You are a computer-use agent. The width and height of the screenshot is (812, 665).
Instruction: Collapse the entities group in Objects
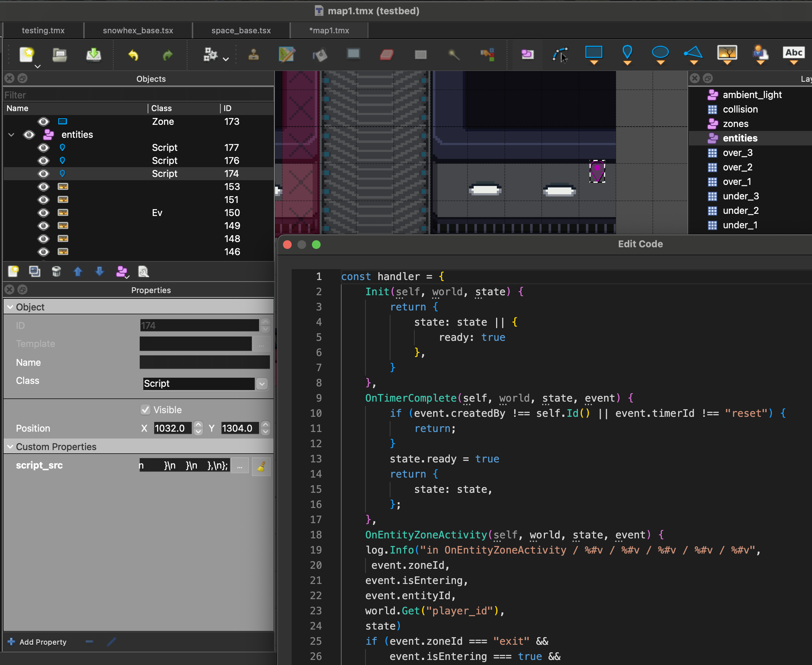(11, 135)
